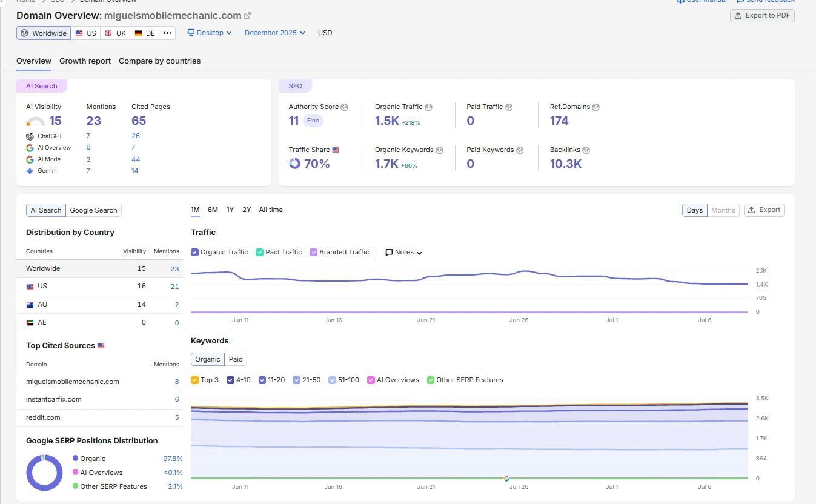This screenshot has height=504, width=816.
Task: Open the Notes dropdown
Action: (404, 252)
